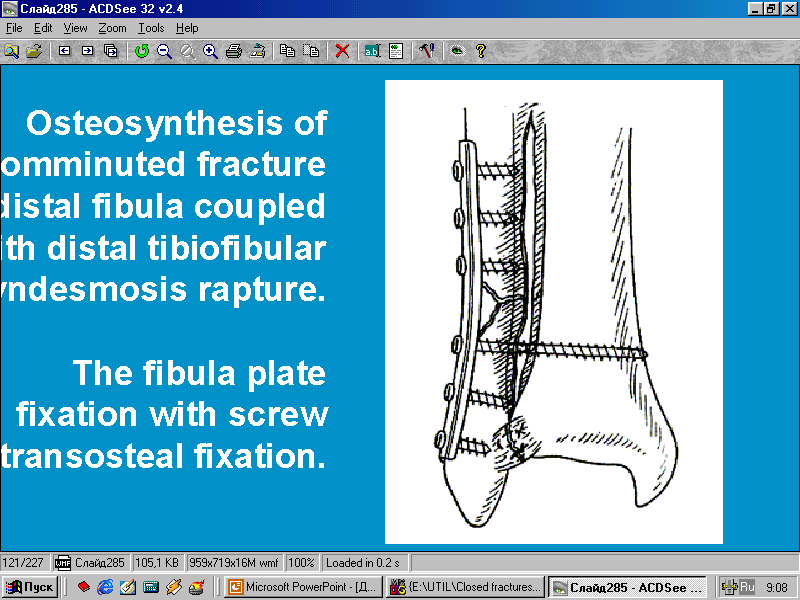This screenshot has height=600, width=800.
Task: Click the notepad-pencil quick launch icon
Action: pyautogui.click(x=128, y=587)
